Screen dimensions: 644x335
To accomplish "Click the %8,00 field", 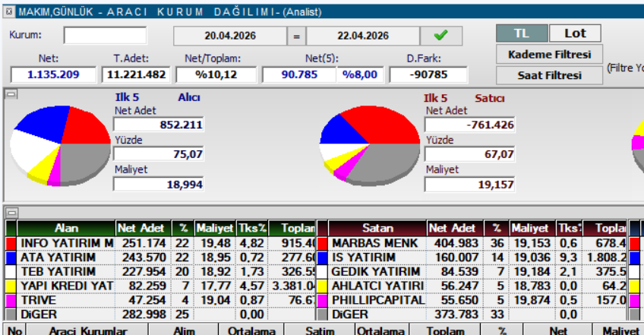I will coord(360,74).
